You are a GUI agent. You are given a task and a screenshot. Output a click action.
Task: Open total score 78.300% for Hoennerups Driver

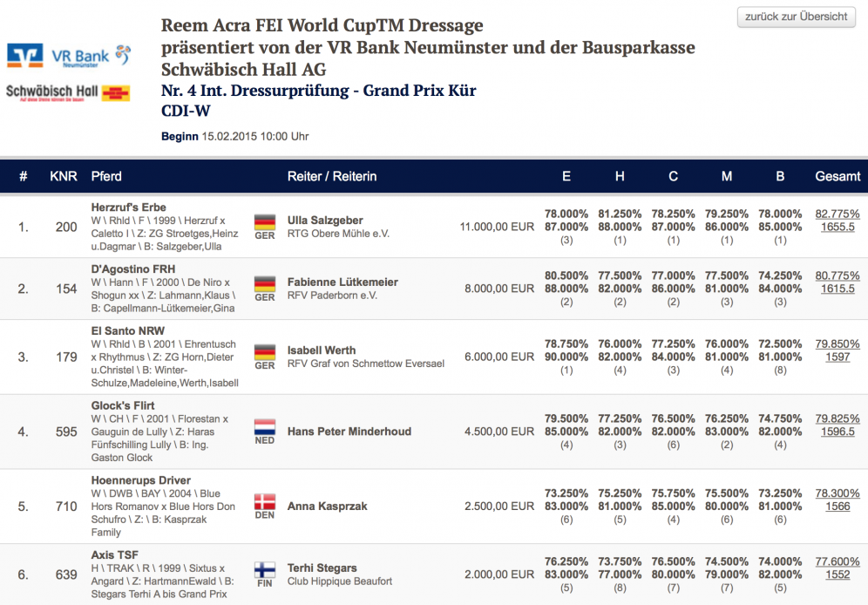pos(837,493)
